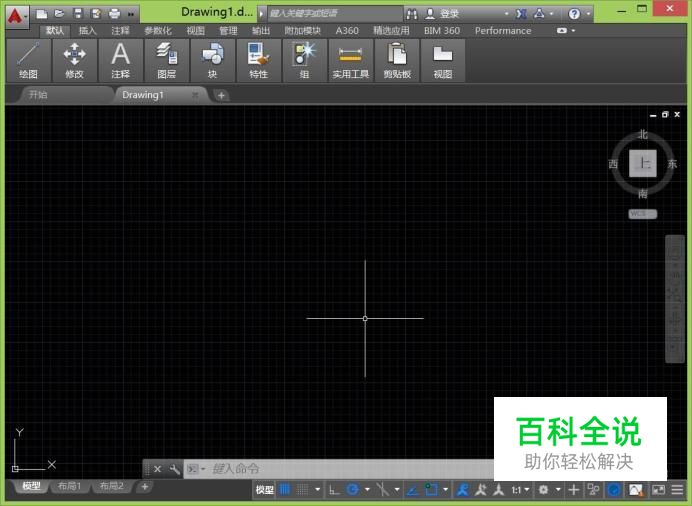
Task: Open the 绘图 (Draw) panel
Action: [28, 60]
